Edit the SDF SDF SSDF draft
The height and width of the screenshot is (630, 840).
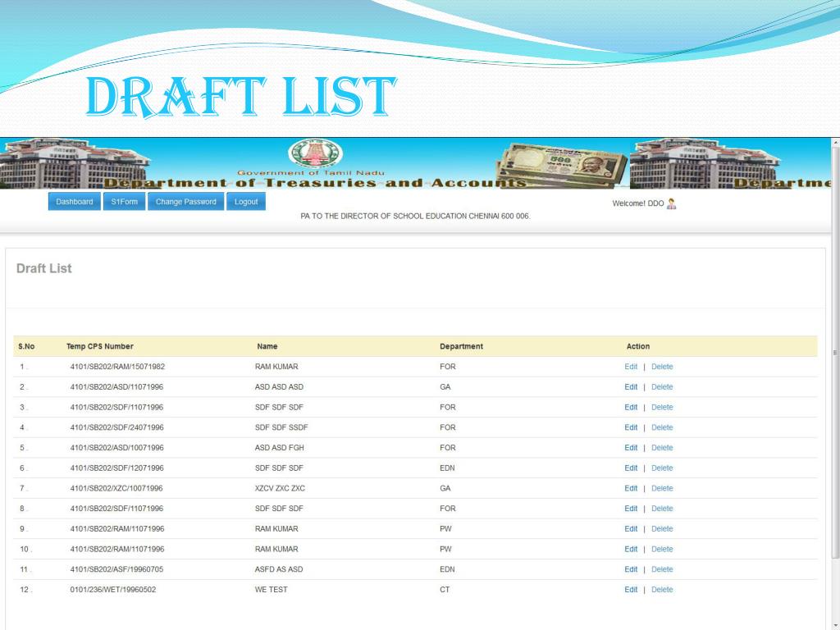point(631,427)
